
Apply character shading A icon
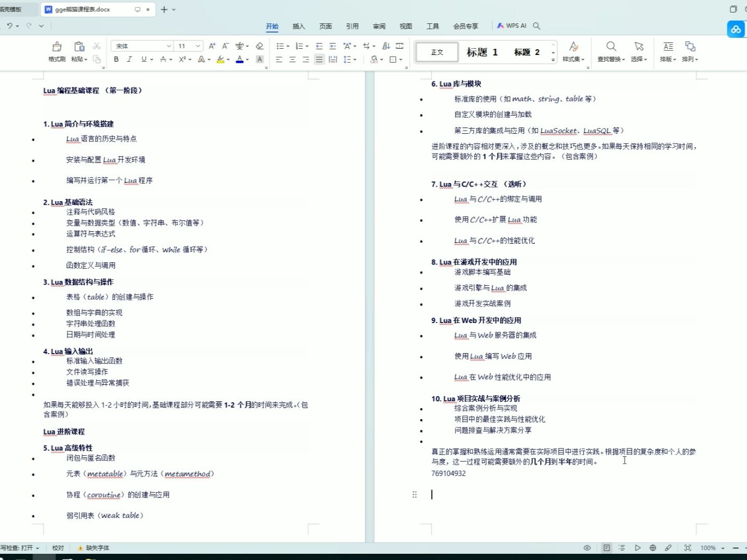260,60
